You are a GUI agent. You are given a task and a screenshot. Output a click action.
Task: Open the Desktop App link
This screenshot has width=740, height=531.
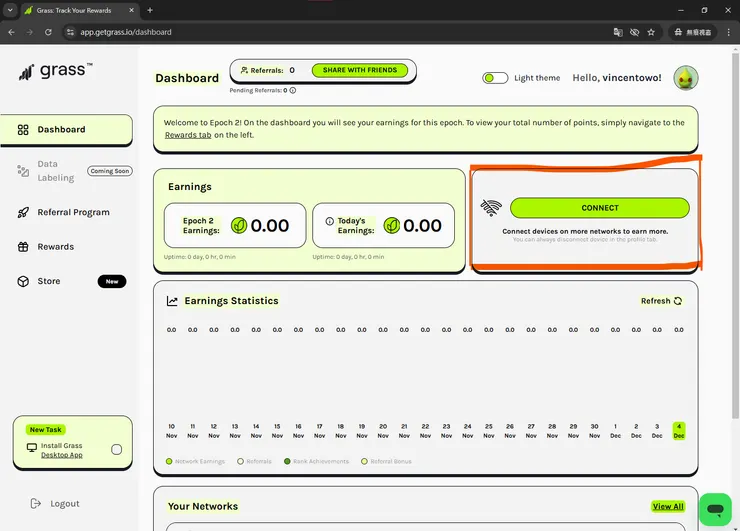pyautogui.click(x=61, y=455)
